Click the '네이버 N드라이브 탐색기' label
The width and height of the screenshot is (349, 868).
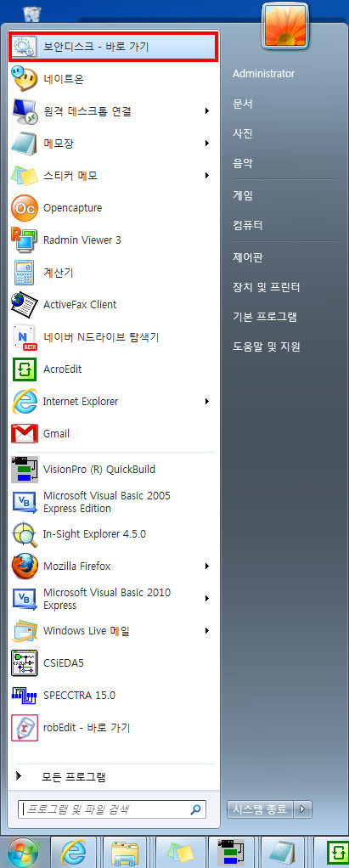(x=101, y=336)
